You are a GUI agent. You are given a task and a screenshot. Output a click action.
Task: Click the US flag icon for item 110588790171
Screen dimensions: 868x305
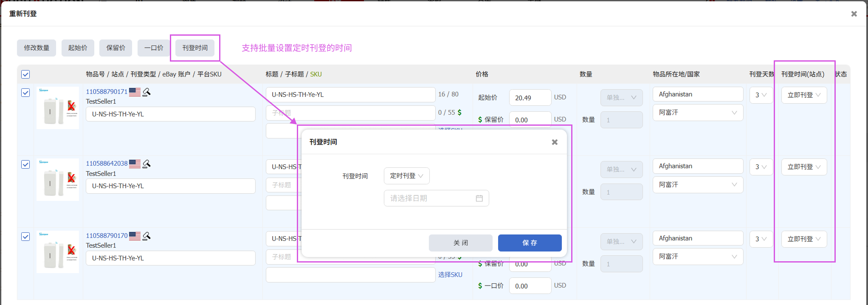[x=135, y=92]
